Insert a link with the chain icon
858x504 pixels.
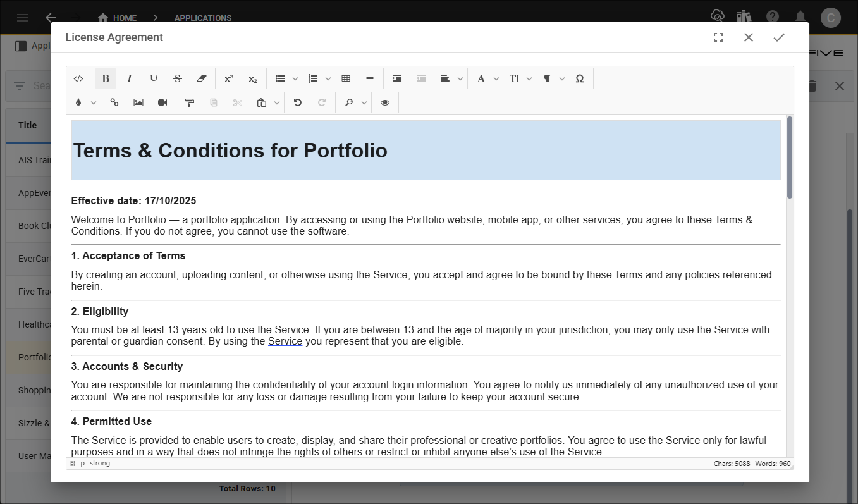coord(114,102)
